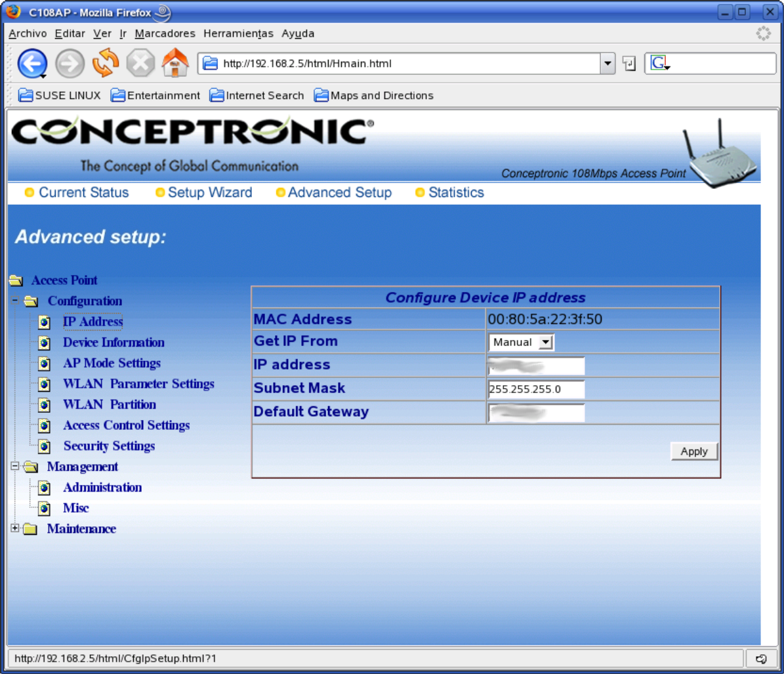Open the Get IP From dropdown
784x674 pixels.
(521, 342)
